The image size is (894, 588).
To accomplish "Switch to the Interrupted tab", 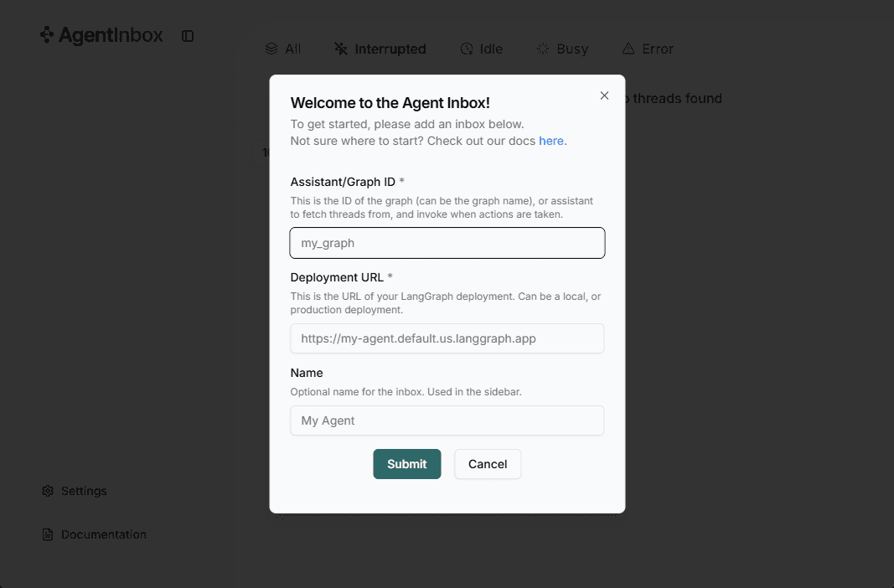I will point(380,49).
